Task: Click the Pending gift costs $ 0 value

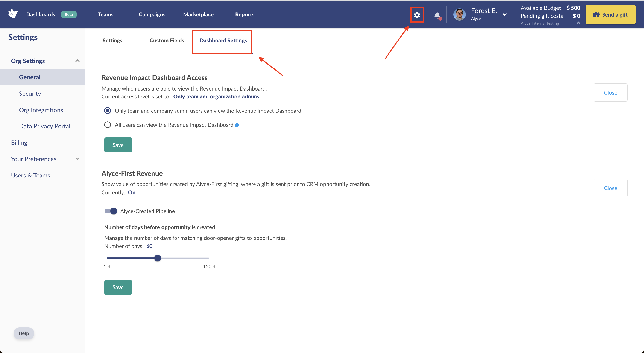Action: tap(576, 16)
